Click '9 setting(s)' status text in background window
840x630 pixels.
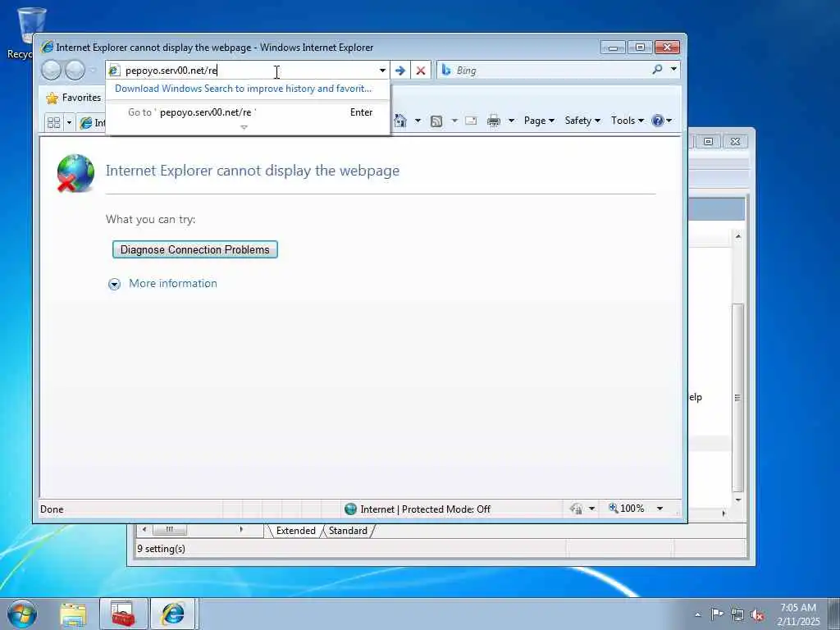click(x=161, y=549)
